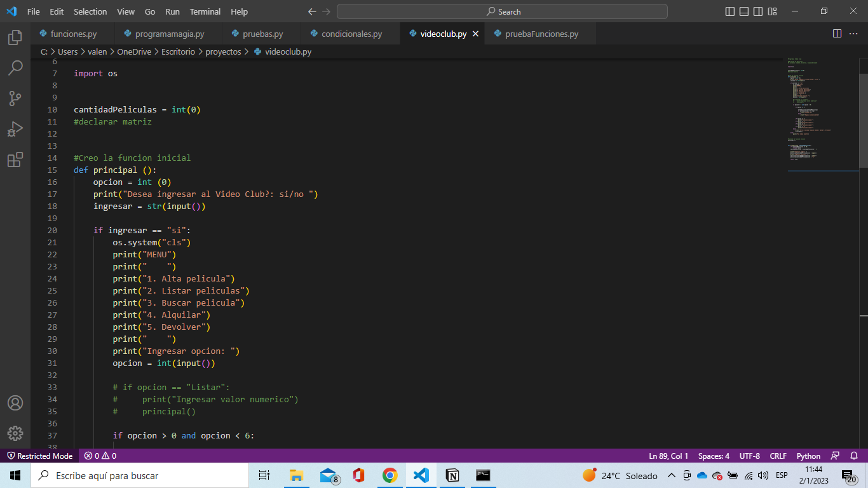868x488 pixels.
Task: Switch to the programamagia.py tab
Action: [x=168, y=34]
